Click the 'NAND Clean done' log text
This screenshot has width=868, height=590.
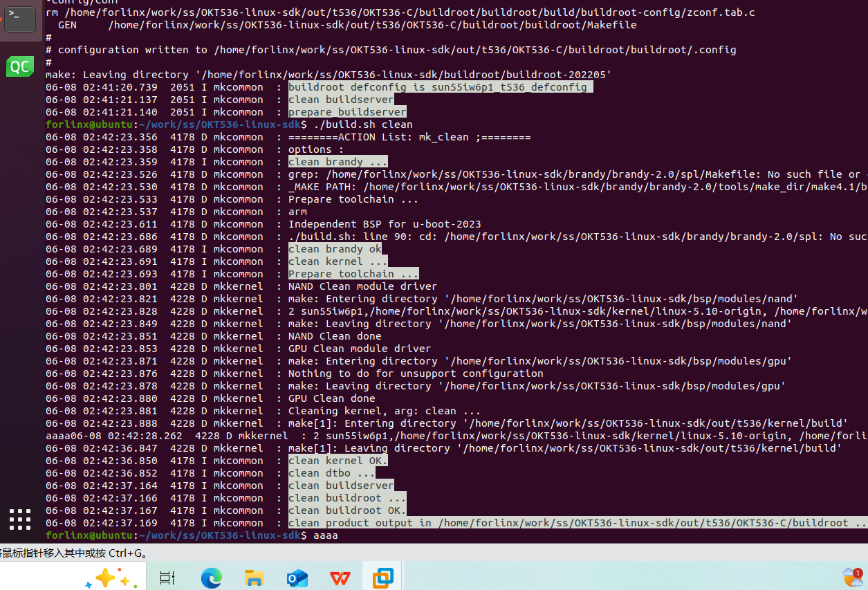335,336
